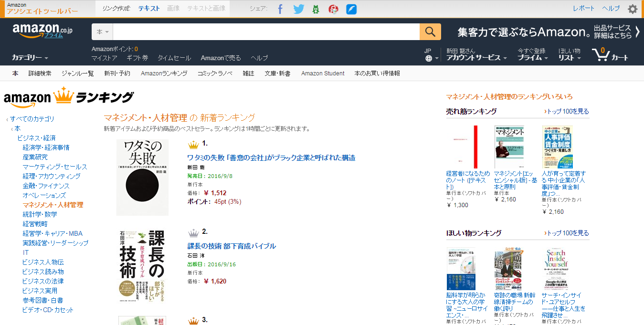
Task: Click the search text field
Action: click(266, 31)
